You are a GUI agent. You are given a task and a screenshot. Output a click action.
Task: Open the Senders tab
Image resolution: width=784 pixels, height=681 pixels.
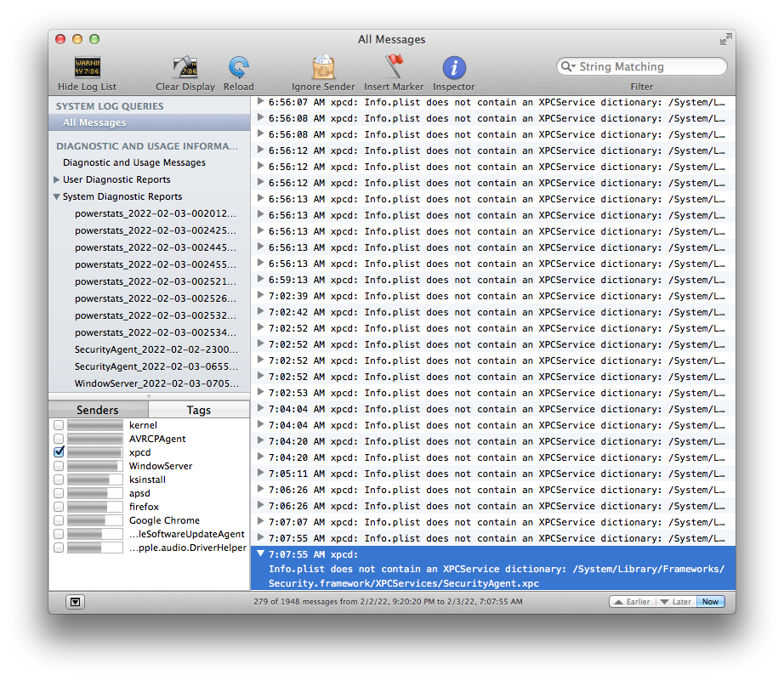pos(98,409)
